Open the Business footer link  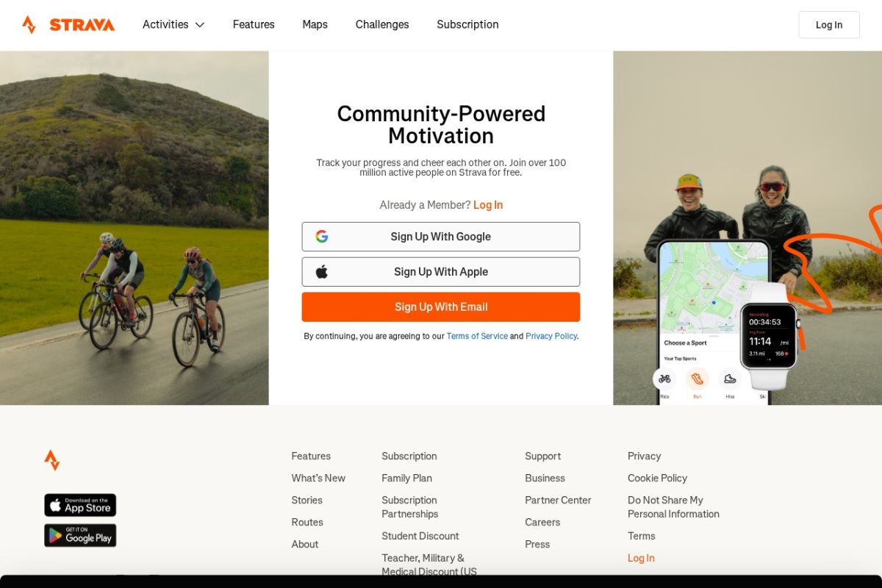pos(545,478)
